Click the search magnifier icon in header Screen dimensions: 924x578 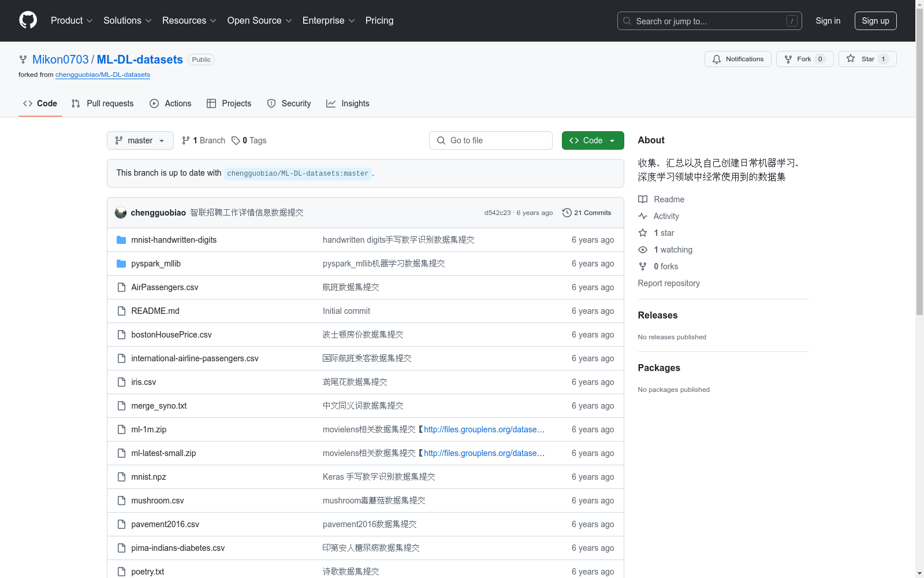[627, 21]
